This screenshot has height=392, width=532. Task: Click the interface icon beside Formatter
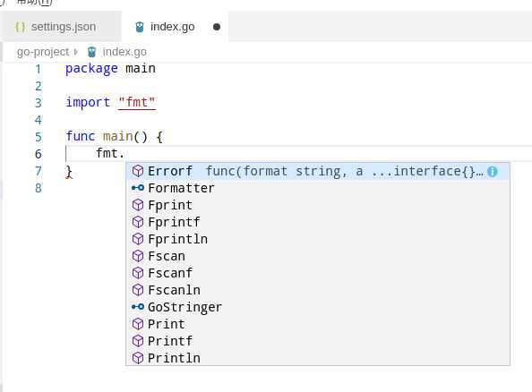138,188
